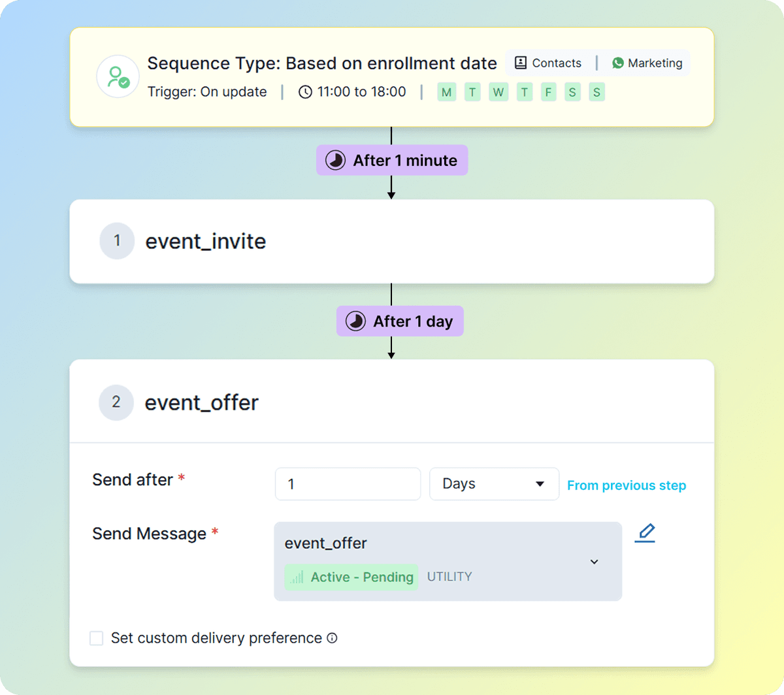Click the info icon next to delivery preference
This screenshot has height=695, width=784.
pos(333,638)
